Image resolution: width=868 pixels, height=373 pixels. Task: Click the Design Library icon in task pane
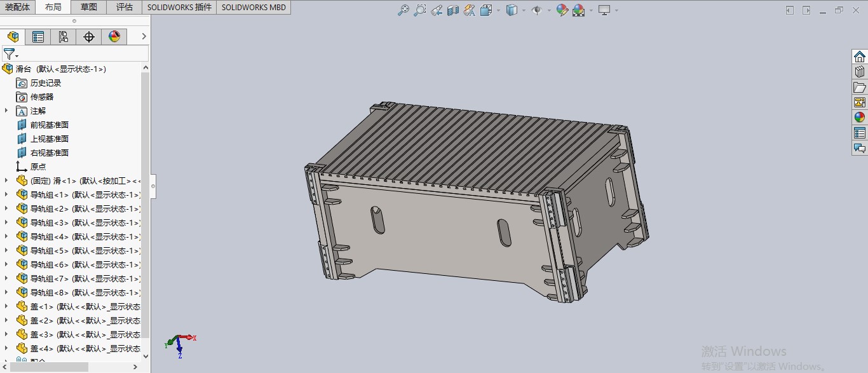pos(860,71)
